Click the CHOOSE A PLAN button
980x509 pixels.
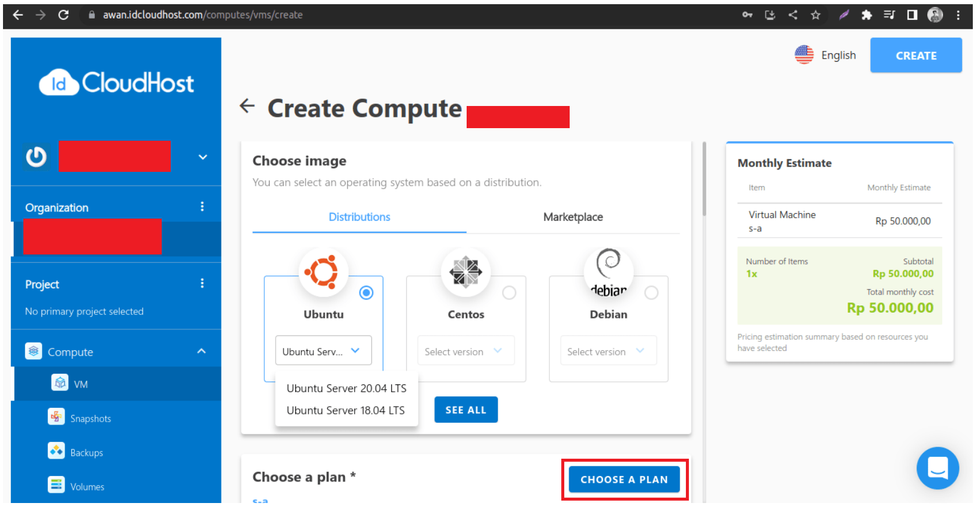tap(624, 480)
